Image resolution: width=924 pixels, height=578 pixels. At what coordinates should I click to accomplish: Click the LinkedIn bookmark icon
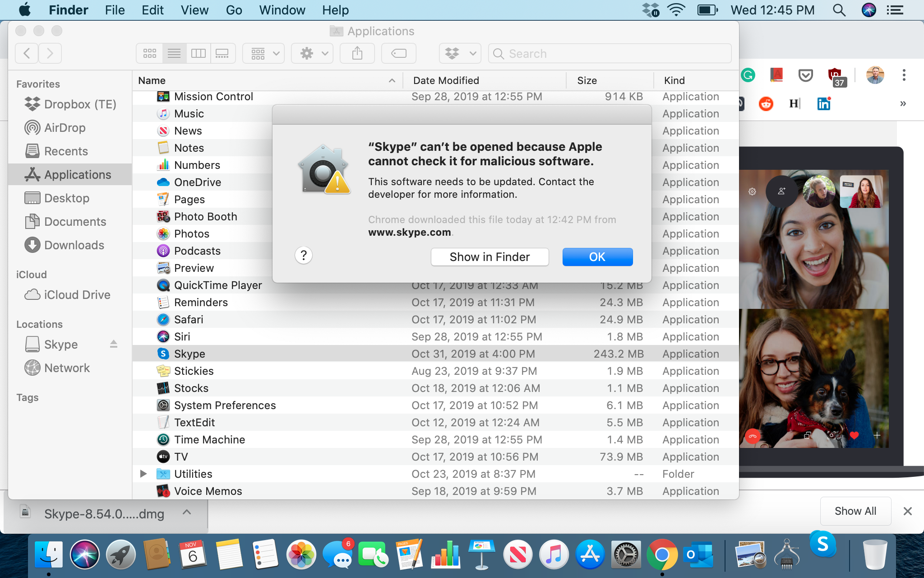point(824,104)
